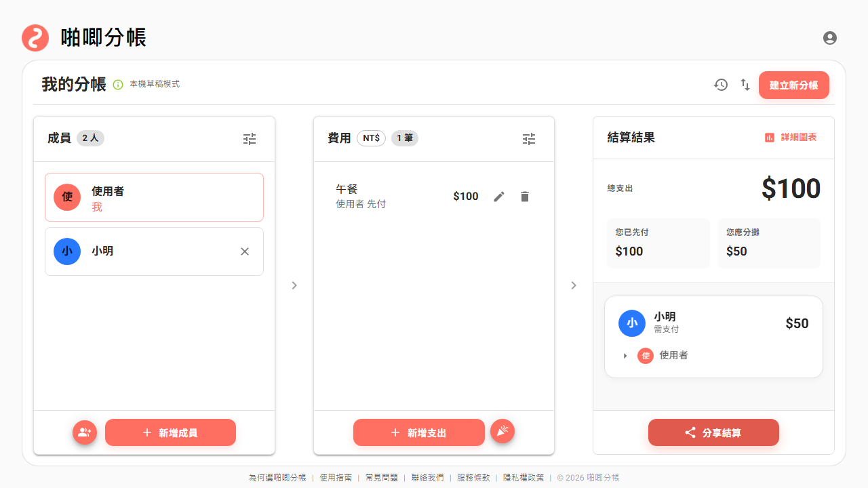The width and height of the screenshot is (868, 488).
Task: Click the $100 total expense amount
Action: tap(791, 188)
